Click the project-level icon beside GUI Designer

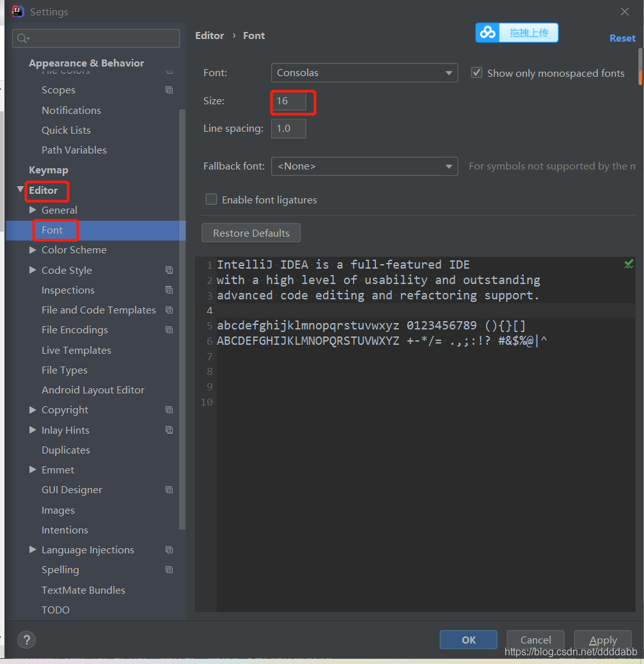tap(169, 489)
